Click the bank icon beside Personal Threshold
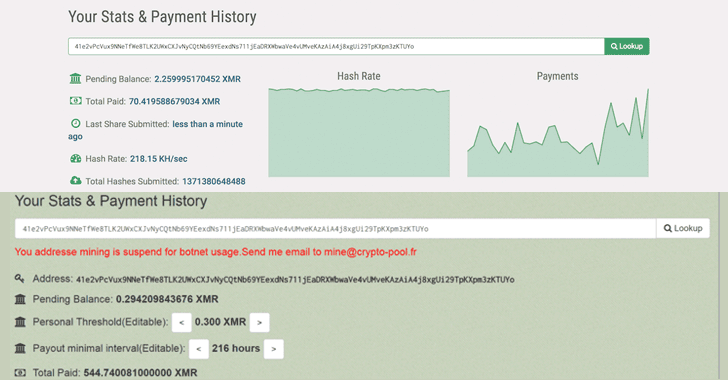This screenshot has height=380, width=728. tap(20, 322)
